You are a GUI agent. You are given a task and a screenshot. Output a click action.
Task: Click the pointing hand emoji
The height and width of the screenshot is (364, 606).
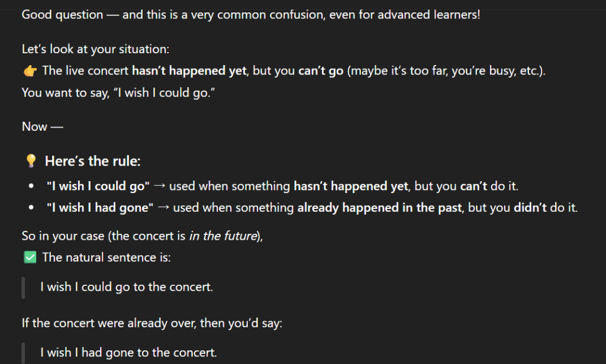tap(30, 71)
